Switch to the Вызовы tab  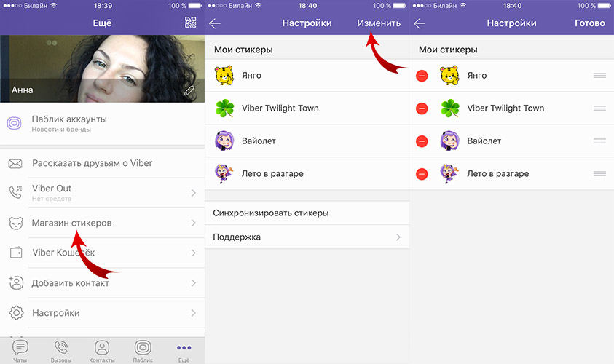[x=61, y=351]
